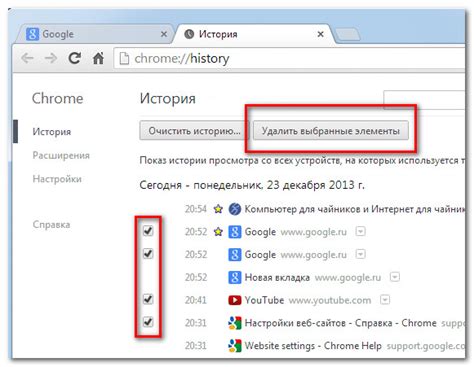The image size is (474, 367).
Task: Close the Google tab
Action: point(164,34)
